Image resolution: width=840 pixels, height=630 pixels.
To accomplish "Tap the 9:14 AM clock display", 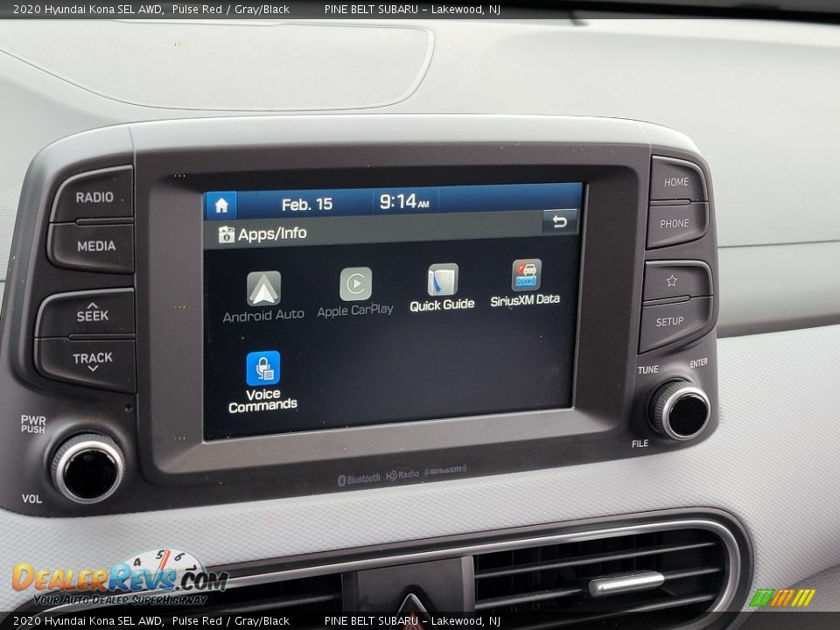I will pos(404,202).
